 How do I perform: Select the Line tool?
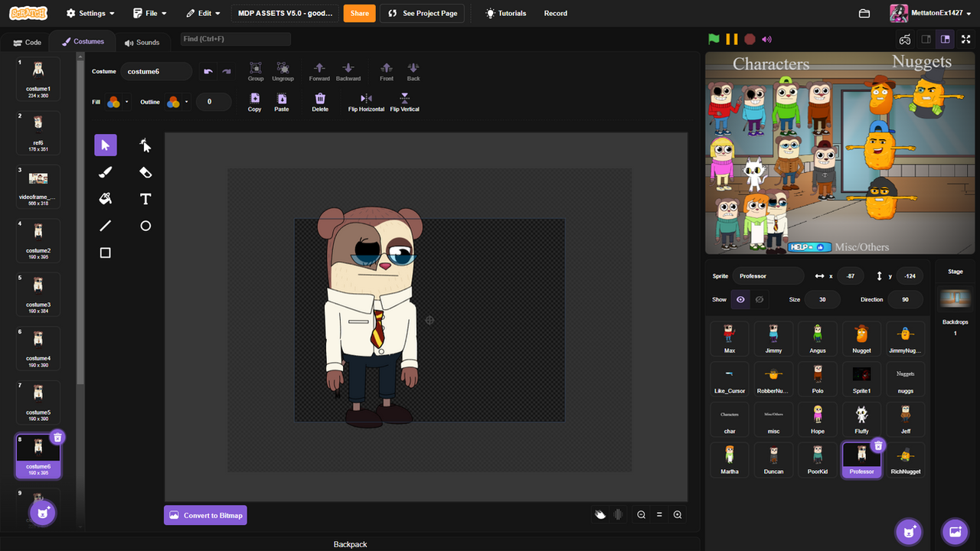point(106,226)
